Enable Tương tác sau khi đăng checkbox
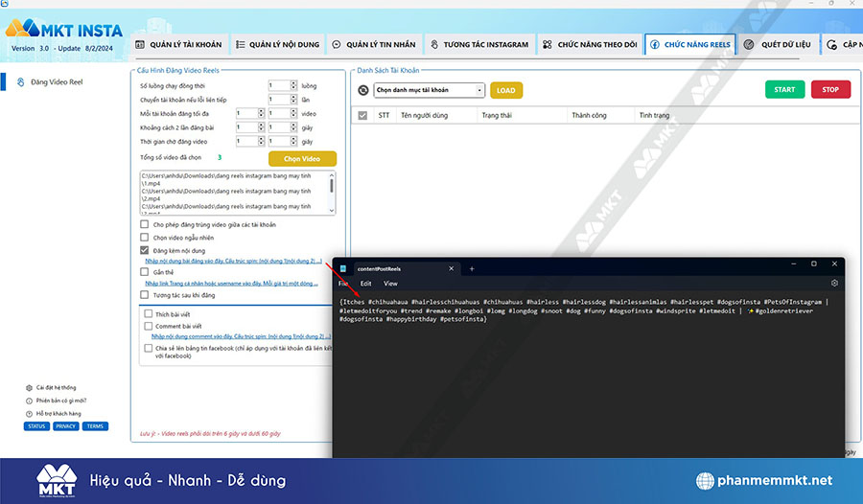Viewport: 863px width, 504px height. (x=144, y=295)
